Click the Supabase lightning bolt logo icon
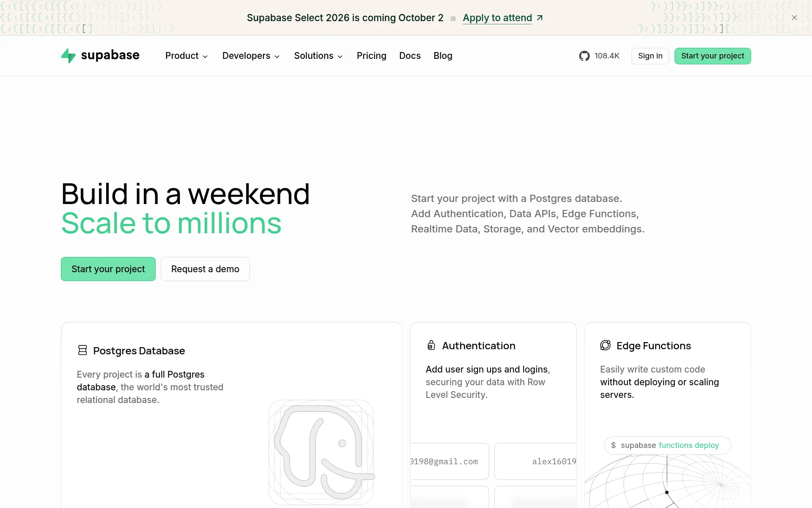The height and width of the screenshot is (508, 812). pyautogui.click(x=69, y=56)
